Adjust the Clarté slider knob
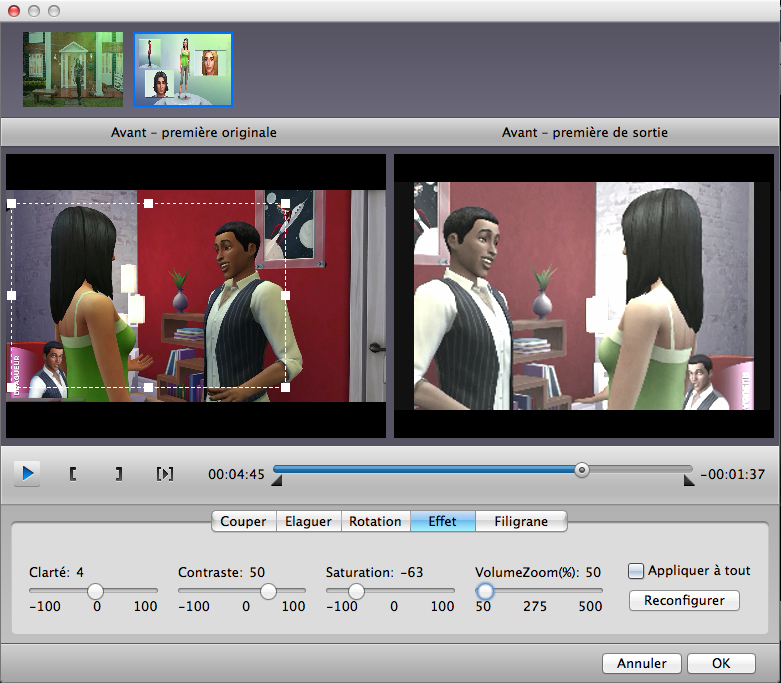Screen dimensions: 781x683 pyautogui.click(x=95, y=591)
